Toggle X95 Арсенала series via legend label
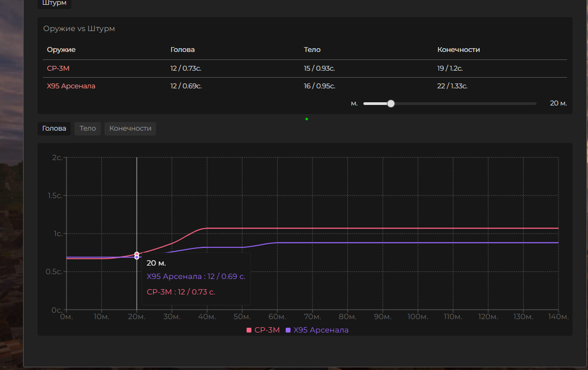588x370 pixels. [321, 330]
